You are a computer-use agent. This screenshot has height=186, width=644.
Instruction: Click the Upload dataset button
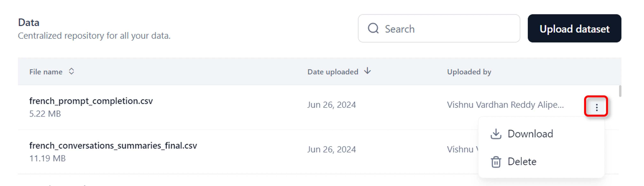[574, 29]
